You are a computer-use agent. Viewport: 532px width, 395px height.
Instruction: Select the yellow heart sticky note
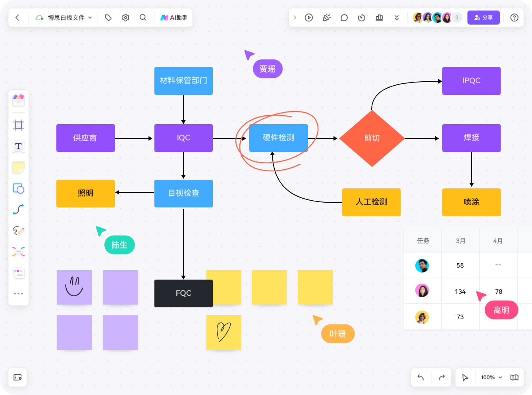pyautogui.click(x=224, y=332)
